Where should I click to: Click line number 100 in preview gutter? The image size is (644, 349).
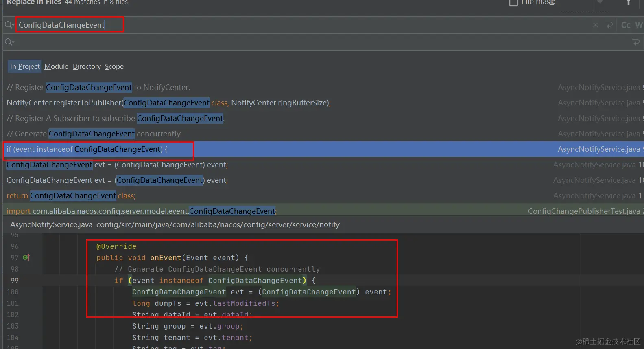[x=13, y=292]
